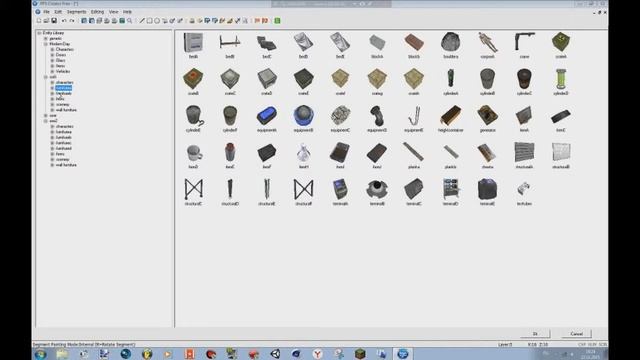Open the Help menu
This screenshot has height=360, width=640.
(x=127, y=12)
